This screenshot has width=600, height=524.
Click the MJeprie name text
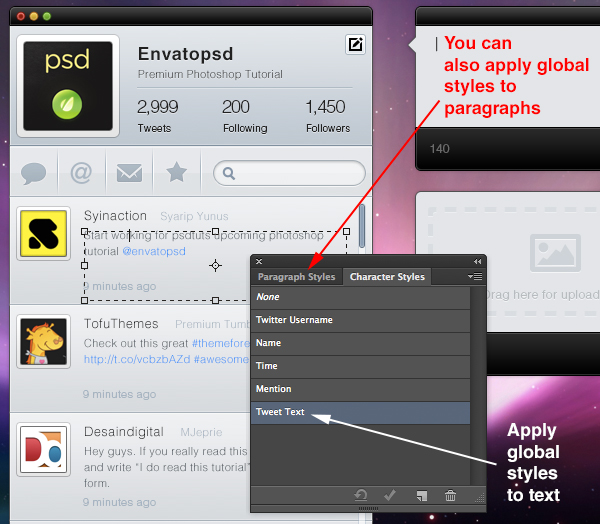201,432
